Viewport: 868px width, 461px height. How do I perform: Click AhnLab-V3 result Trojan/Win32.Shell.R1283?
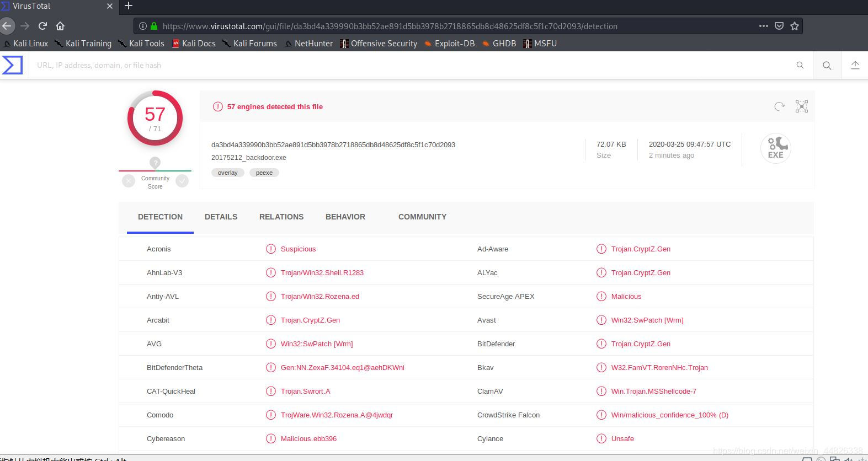tap(322, 273)
